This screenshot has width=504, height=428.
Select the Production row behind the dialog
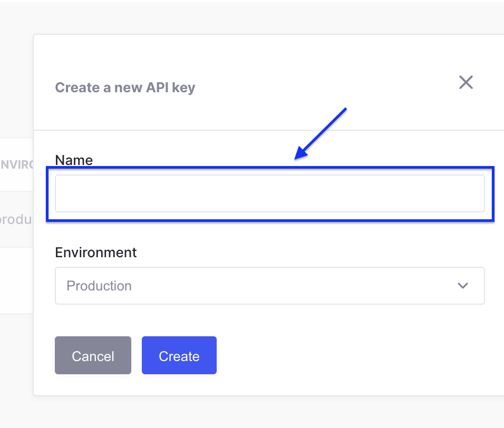point(16,219)
